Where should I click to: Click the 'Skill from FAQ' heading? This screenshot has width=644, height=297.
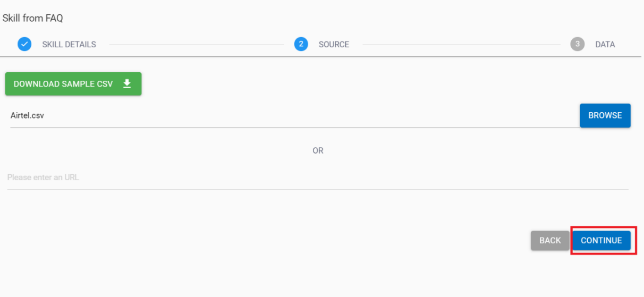33,18
